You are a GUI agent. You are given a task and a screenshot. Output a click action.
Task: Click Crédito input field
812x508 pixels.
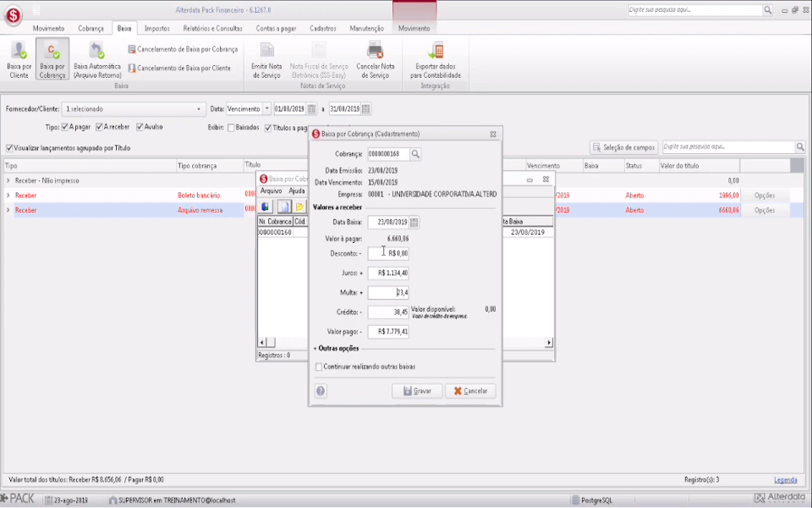388,312
